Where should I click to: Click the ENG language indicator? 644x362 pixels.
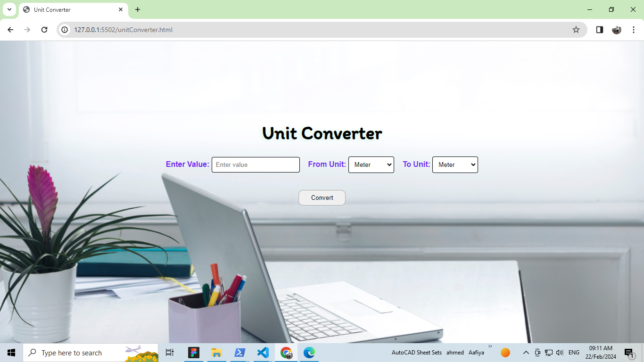[573, 352]
